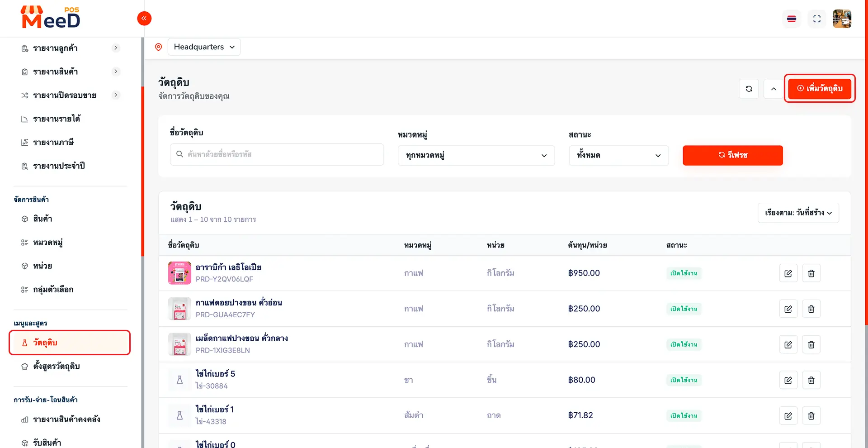Focus the ingredient name search field
This screenshot has height=448, width=868.
tap(277, 154)
